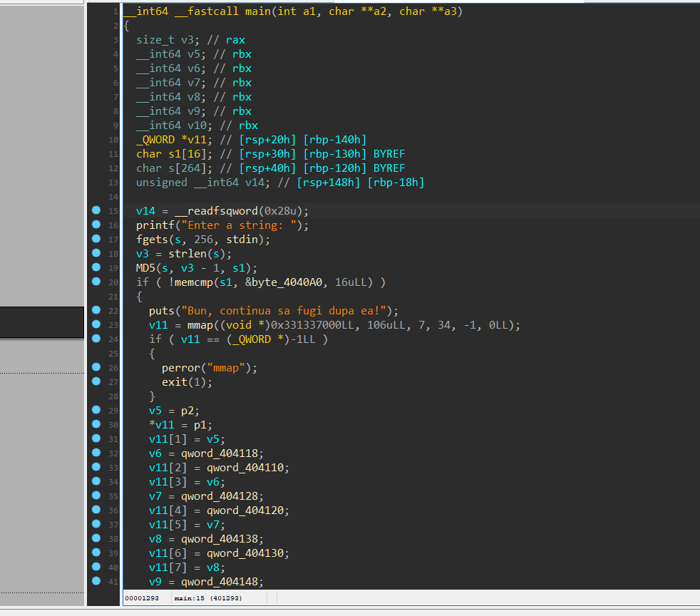The height and width of the screenshot is (616, 700).
Task: Select __readfsqword function call
Action: tap(216, 211)
